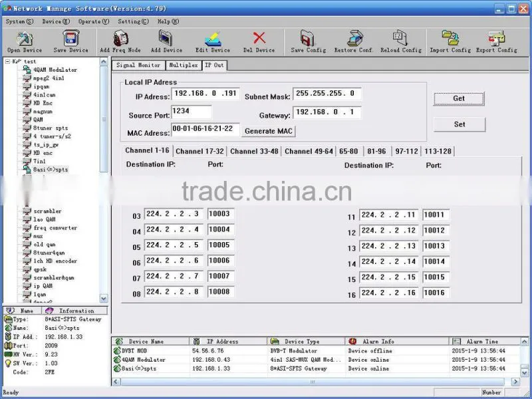Viewport: 532px width, 399px height.
Task: Select the ipqam device in tree
Action: (41, 86)
